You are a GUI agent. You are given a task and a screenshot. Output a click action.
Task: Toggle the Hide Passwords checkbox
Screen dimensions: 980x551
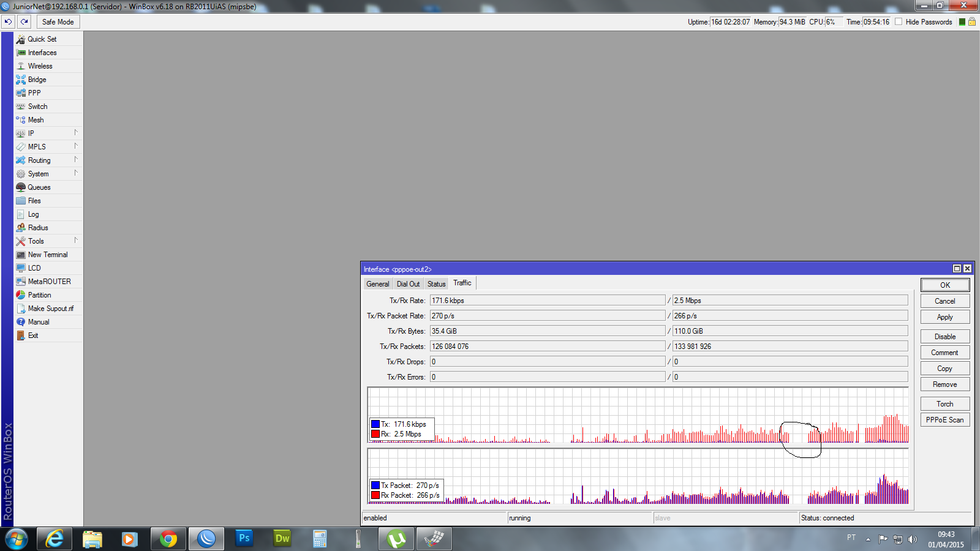pyautogui.click(x=899, y=21)
